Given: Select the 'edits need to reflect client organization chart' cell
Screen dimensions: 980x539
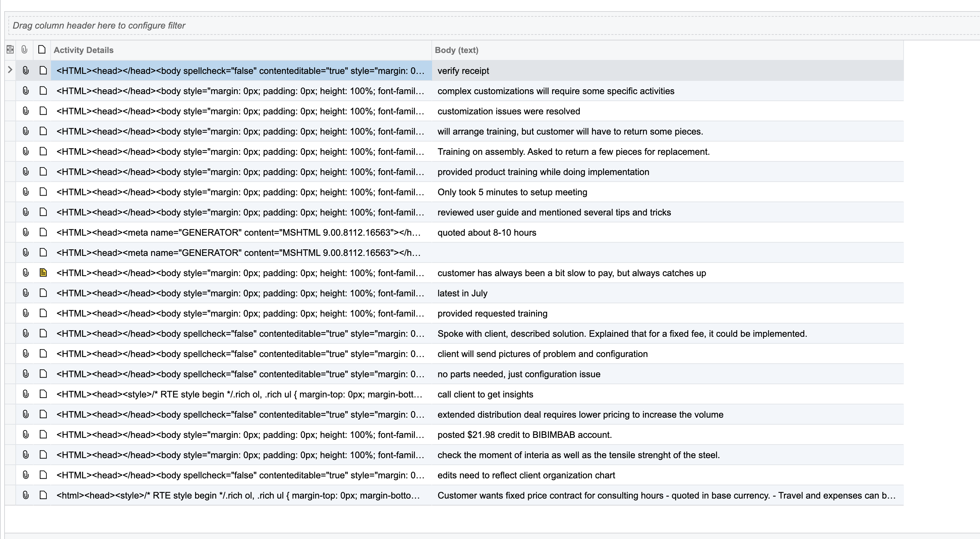Looking at the screenshot, I should click(x=526, y=476).
